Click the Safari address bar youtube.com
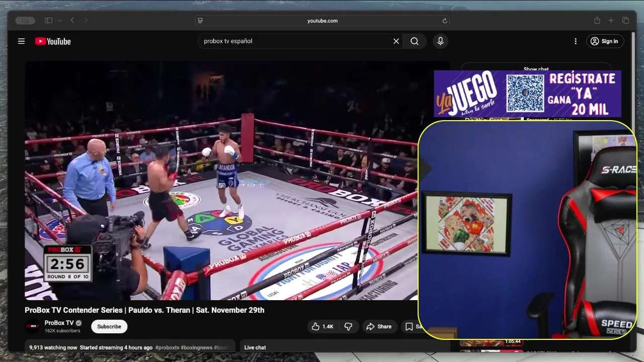This screenshot has height=362, width=644. pyautogui.click(x=322, y=21)
